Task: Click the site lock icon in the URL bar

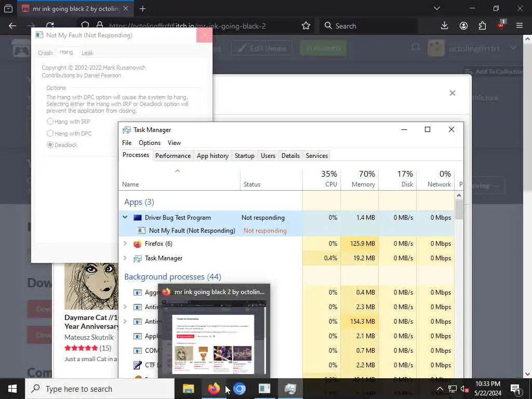Action: tap(100, 26)
